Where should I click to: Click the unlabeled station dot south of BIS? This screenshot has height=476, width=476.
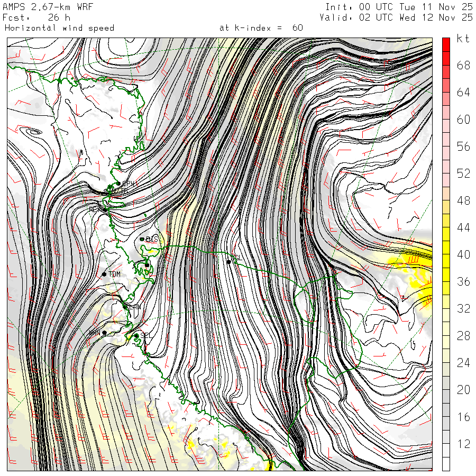pos(147,264)
